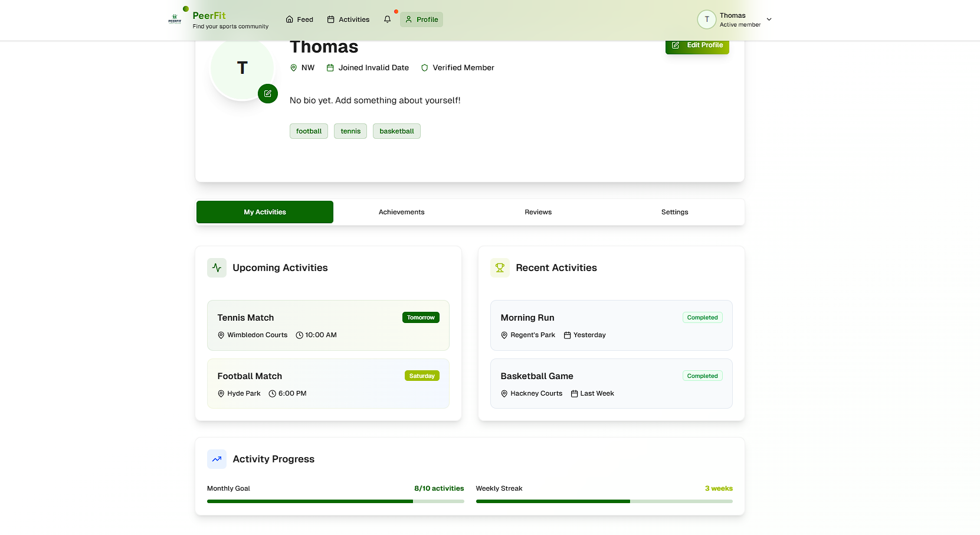Expand the Thomas user menu chevron
Screen dimensions: 980x535
(x=769, y=19)
